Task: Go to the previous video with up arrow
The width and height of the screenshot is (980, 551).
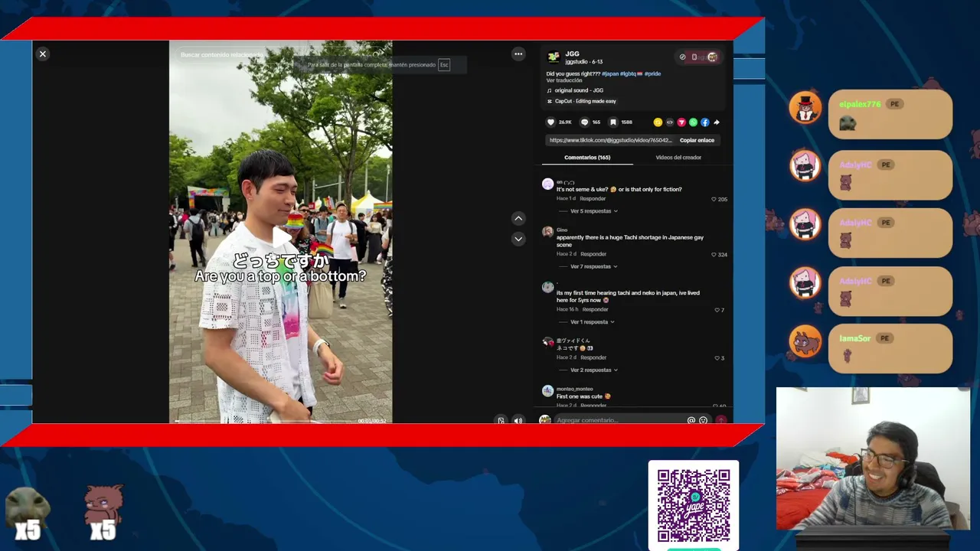Action: [x=518, y=218]
